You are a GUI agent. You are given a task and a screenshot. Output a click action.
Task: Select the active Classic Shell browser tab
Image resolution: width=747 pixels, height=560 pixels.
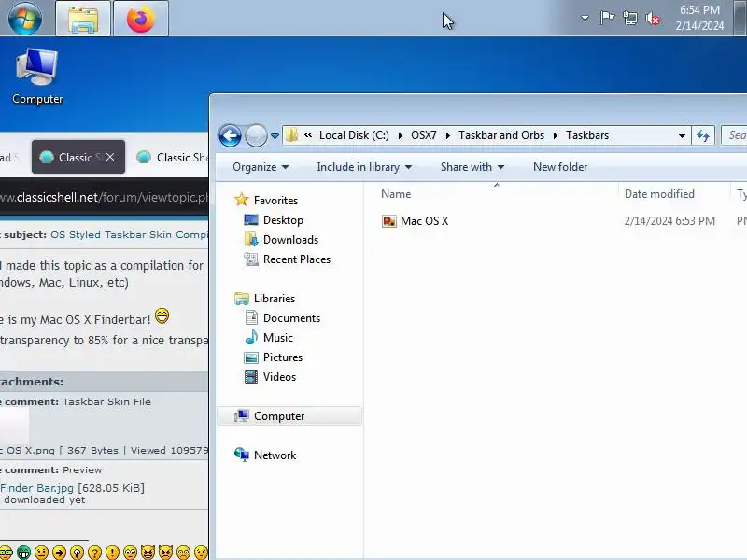(78, 157)
